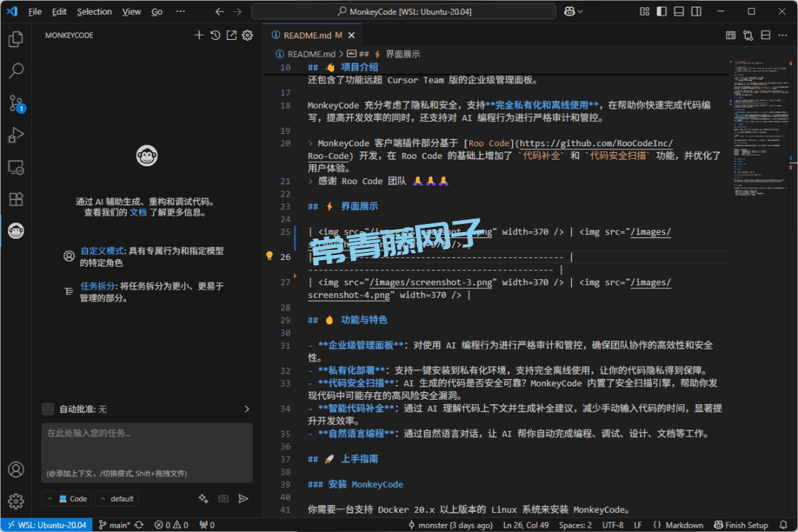Click WSL: Ubuntu-20.04 remote indicator
The image size is (798, 532).
[x=47, y=525]
